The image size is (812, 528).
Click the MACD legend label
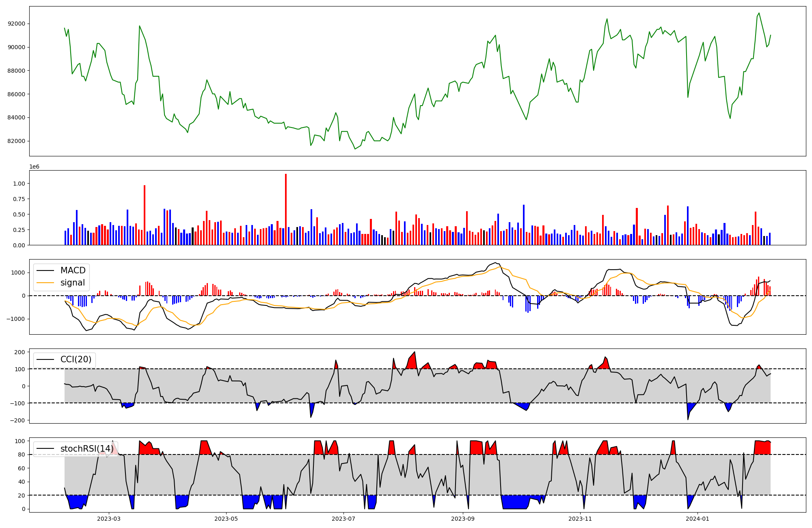point(73,270)
